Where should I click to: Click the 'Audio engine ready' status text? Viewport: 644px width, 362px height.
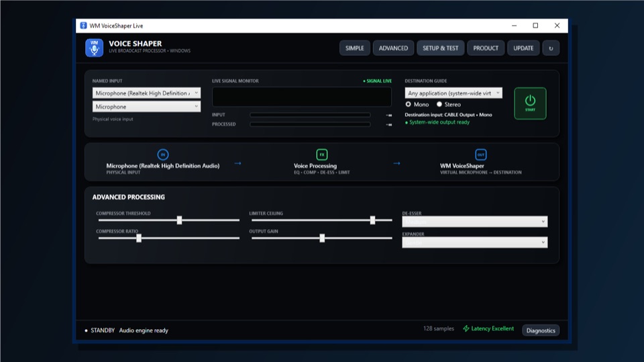[x=144, y=330]
